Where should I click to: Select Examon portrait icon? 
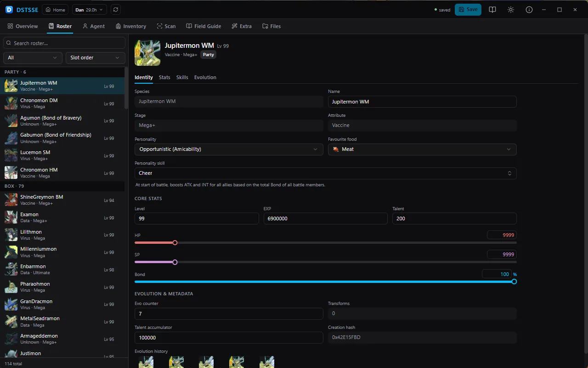tap(11, 218)
